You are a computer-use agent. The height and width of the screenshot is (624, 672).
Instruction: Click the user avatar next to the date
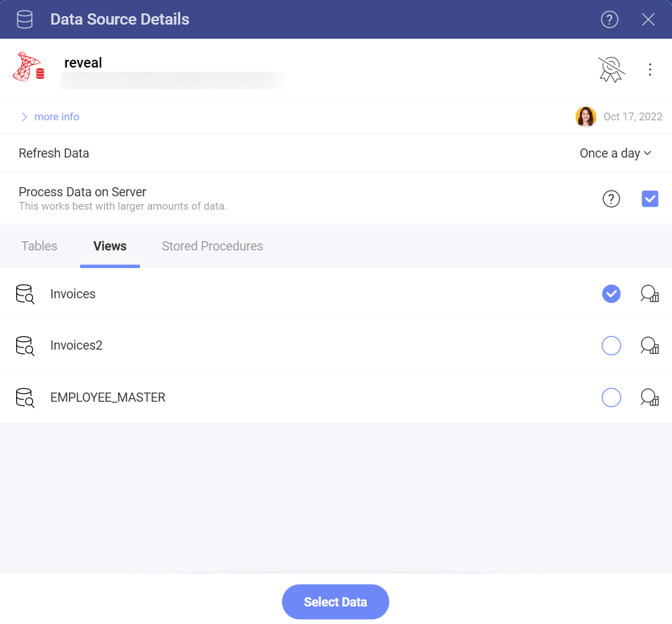585,116
